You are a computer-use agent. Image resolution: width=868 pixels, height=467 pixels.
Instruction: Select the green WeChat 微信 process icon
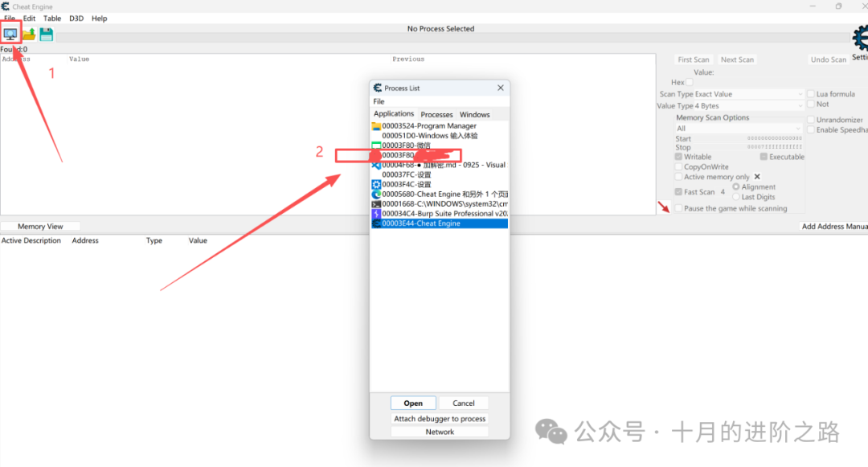point(376,145)
